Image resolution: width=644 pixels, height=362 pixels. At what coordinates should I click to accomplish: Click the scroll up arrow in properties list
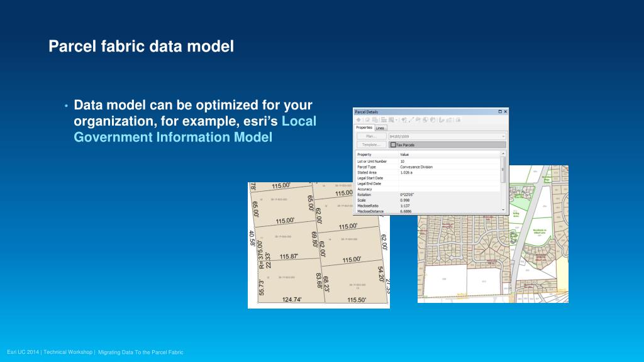(503, 154)
